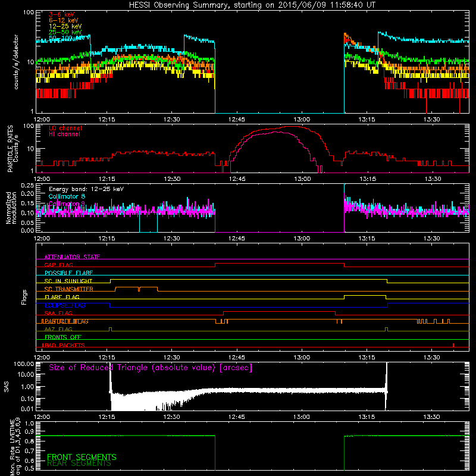Click the "HESSI Observing Summary" plot title
Image resolution: width=476 pixels, height=476 pixels.
[252, 5]
